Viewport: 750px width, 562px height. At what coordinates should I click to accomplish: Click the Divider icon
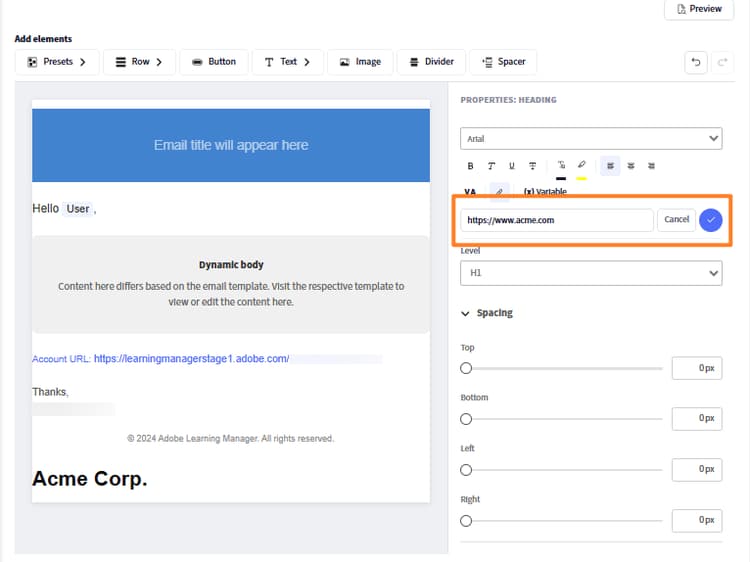414,62
